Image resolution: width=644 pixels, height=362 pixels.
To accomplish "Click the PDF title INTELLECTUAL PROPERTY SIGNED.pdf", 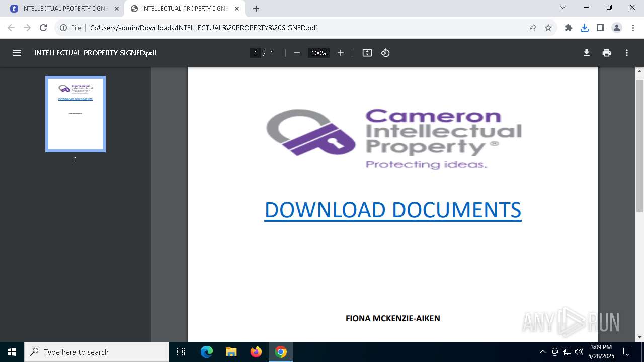I will pos(95,53).
